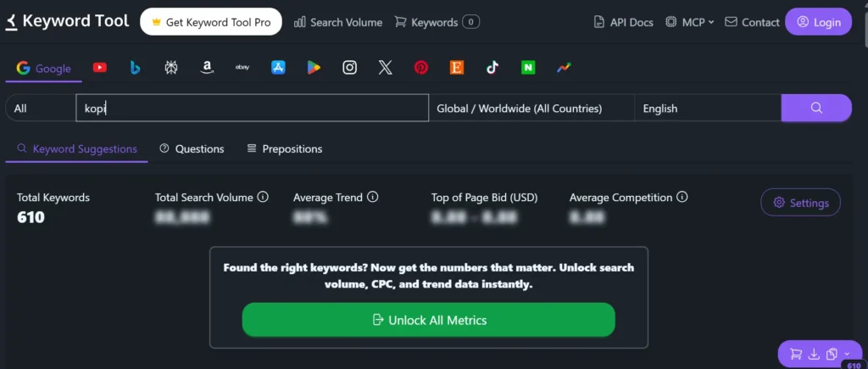The height and width of the screenshot is (369, 868).
Task: Expand the MCP menu
Action: click(690, 22)
